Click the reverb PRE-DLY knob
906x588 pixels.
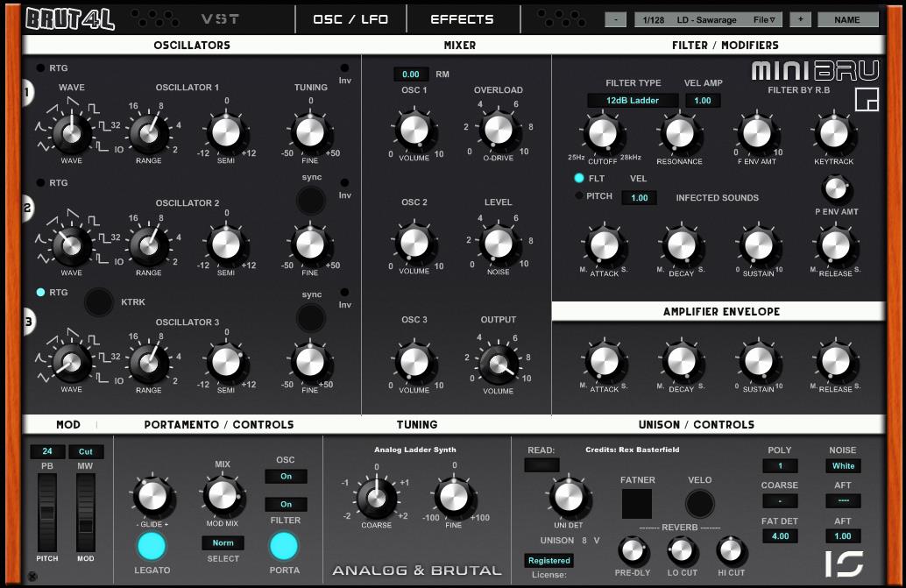(x=633, y=550)
